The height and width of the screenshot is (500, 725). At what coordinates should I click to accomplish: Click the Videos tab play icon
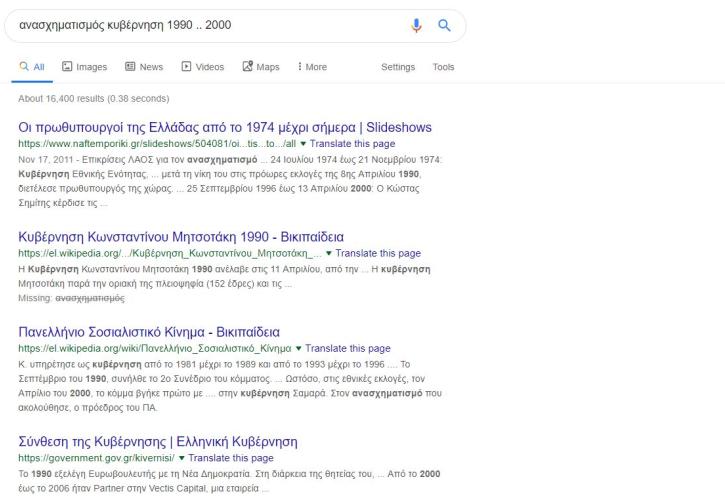point(186,67)
